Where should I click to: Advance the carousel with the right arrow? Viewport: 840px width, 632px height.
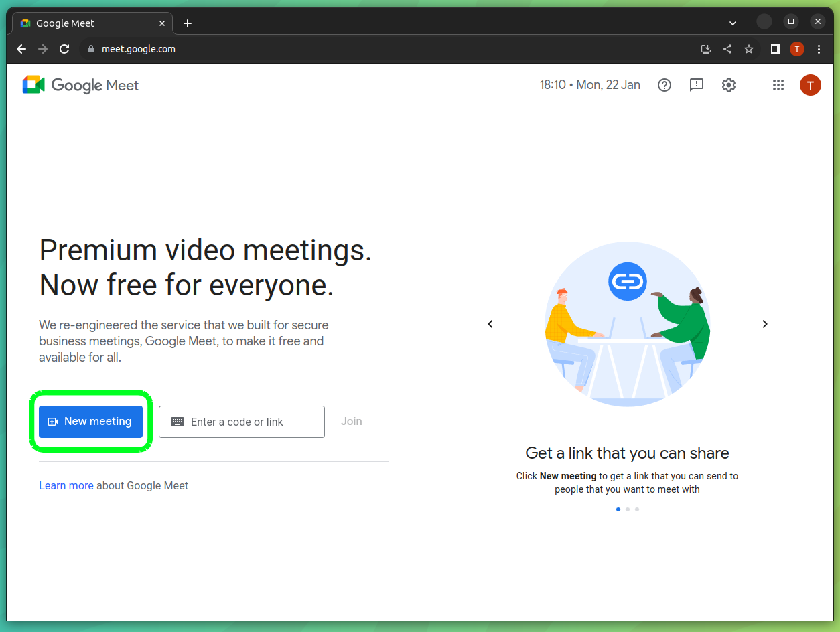click(764, 324)
